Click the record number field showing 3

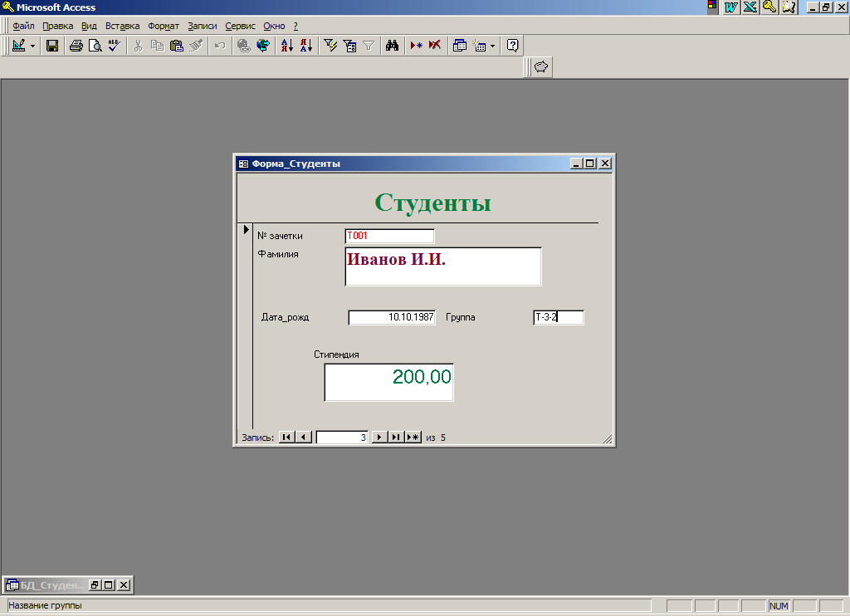(342, 437)
